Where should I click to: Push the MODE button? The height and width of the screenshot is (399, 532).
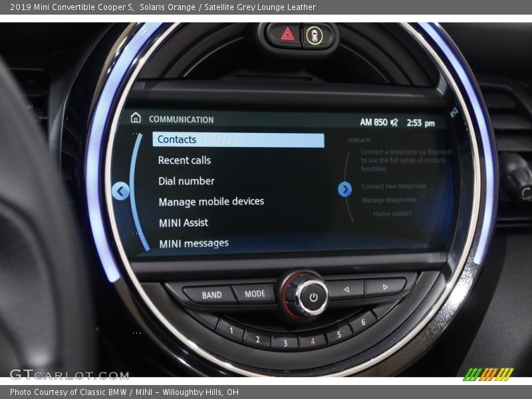click(x=255, y=293)
